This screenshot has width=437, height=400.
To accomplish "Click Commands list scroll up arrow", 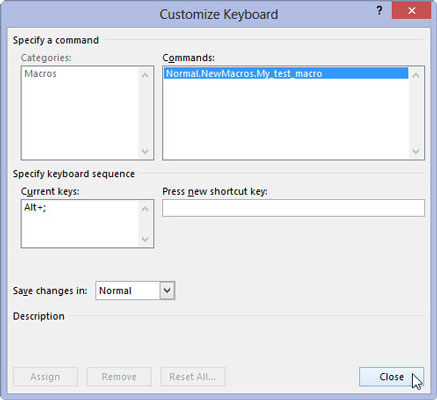I will pyautogui.click(x=416, y=75).
